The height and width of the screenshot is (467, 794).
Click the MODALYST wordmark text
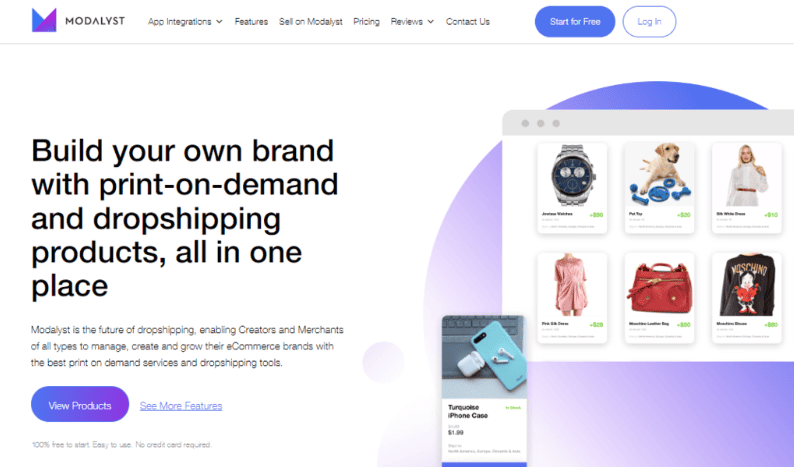[x=95, y=21]
